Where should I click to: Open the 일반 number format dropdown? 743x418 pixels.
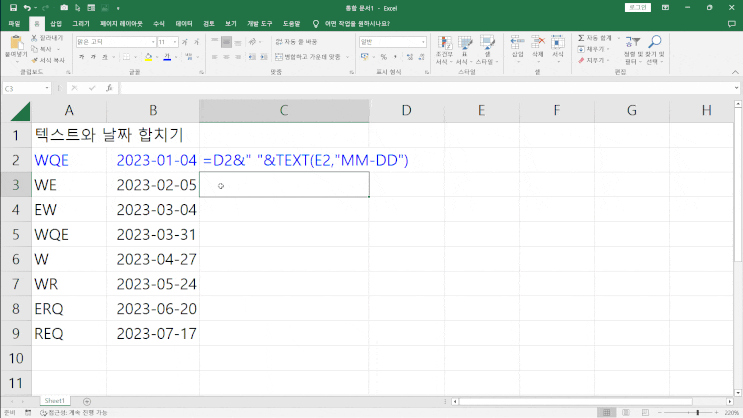click(423, 42)
